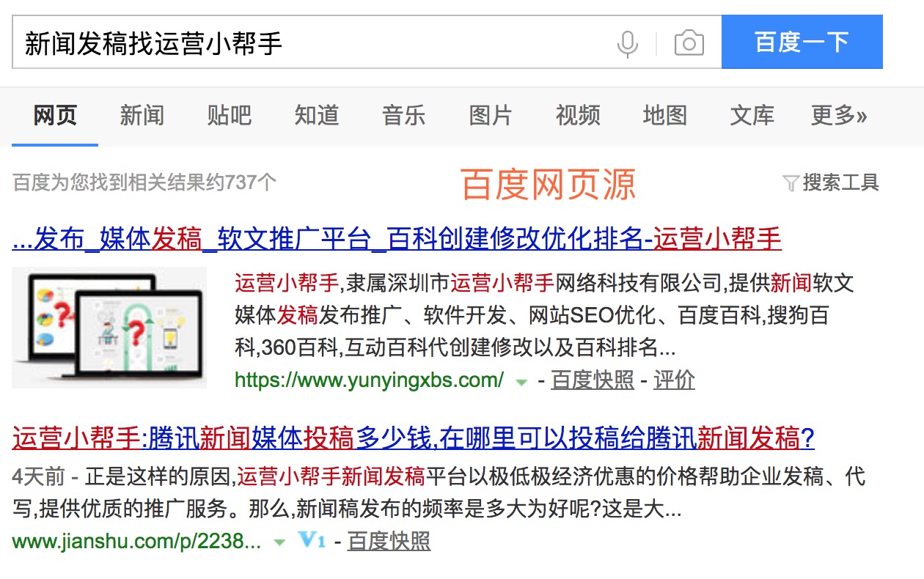924x579 pixels.
Task: Expand the arrow next to yunyingxbs.com URL
Action: [x=521, y=381]
